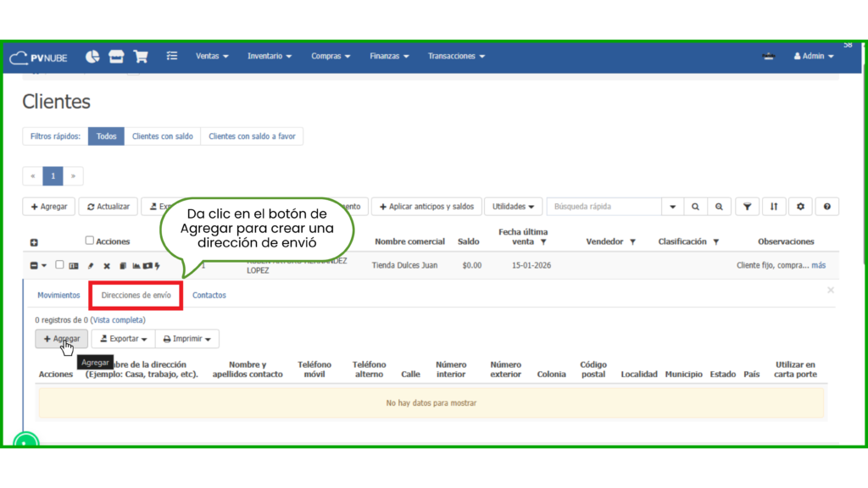The image size is (868, 488).
Task: Toggle the Acciones select-all checkbox
Action: (90, 241)
